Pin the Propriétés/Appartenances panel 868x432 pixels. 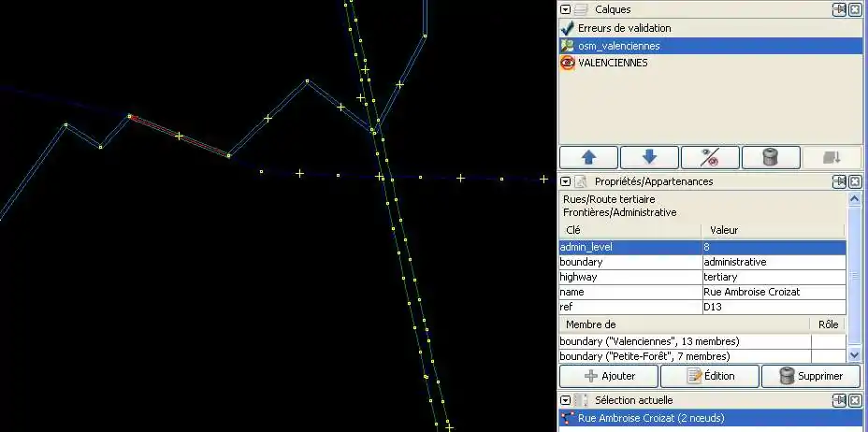click(841, 181)
